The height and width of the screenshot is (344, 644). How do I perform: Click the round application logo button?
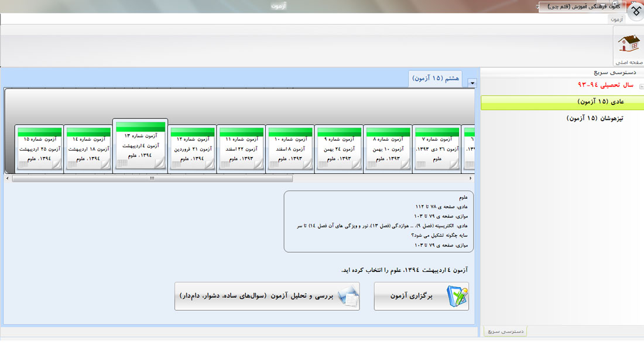click(x=636, y=11)
